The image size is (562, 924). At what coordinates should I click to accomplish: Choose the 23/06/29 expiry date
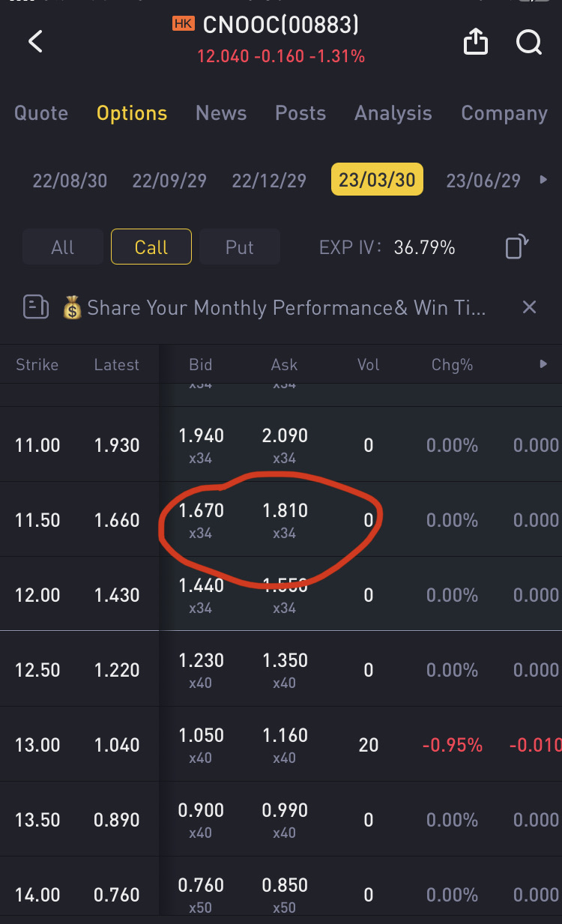click(x=483, y=181)
